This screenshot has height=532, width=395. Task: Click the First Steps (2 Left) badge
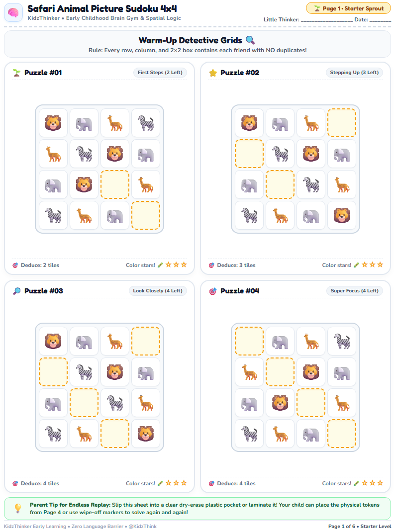point(160,72)
